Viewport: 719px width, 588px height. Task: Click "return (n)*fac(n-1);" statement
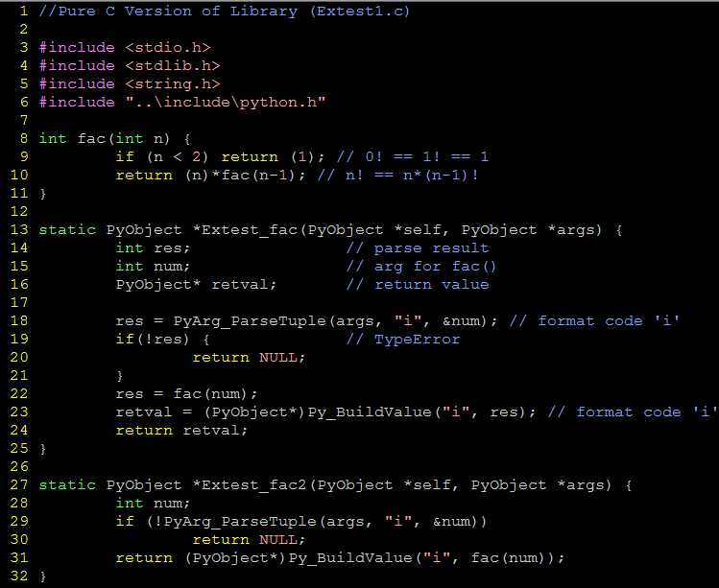click(x=210, y=176)
